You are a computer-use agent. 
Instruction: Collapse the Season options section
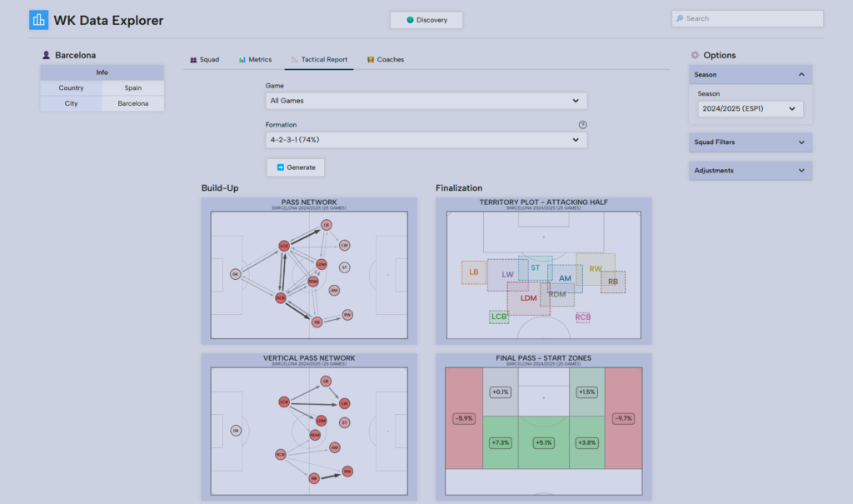pyautogui.click(x=801, y=75)
